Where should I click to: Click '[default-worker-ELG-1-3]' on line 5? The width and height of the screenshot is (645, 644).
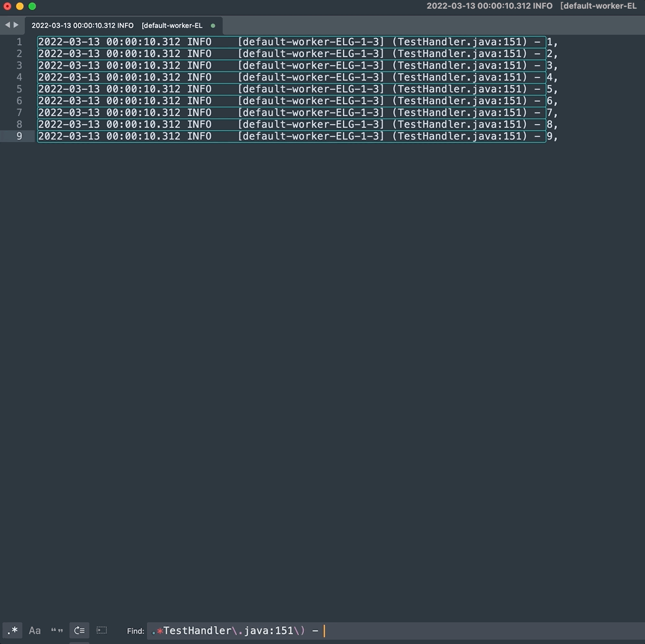pyautogui.click(x=311, y=89)
